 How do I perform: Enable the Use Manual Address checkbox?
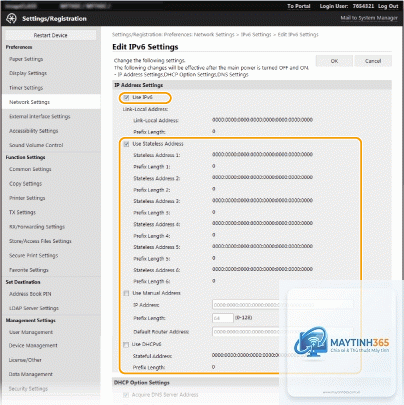[x=126, y=293]
